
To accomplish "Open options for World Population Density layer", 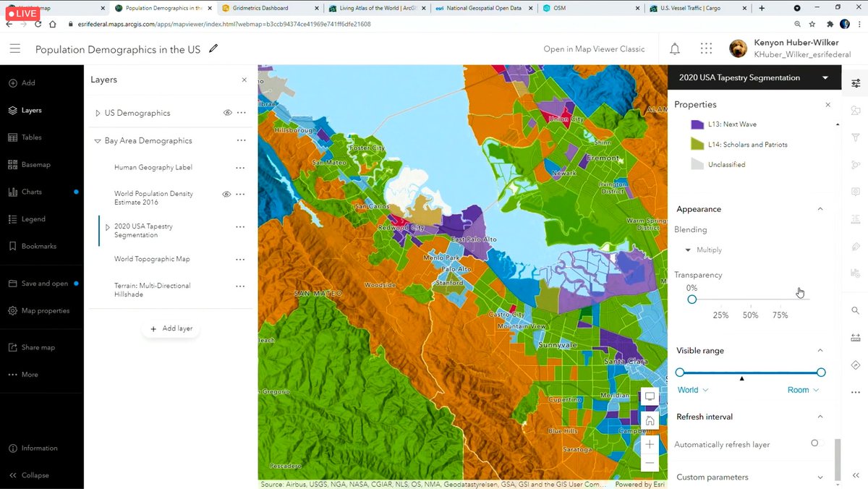I will pyautogui.click(x=241, y=194).
